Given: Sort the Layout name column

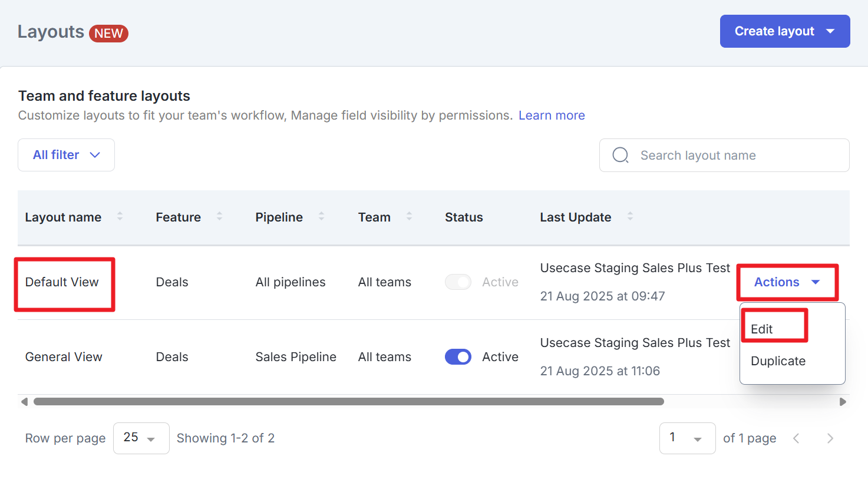Looking at the screenshot, I should tap(120, 217).
